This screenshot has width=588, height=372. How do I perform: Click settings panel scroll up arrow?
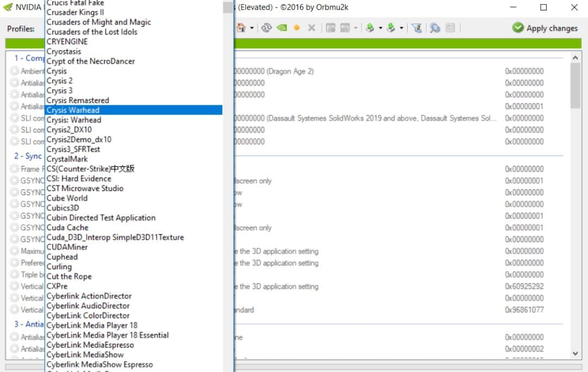(x=575, y=58)
